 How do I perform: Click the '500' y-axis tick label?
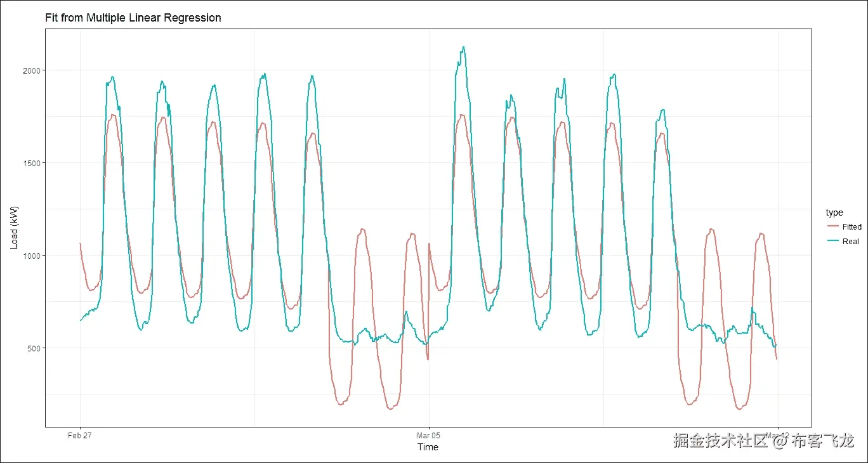click(35, 348)
